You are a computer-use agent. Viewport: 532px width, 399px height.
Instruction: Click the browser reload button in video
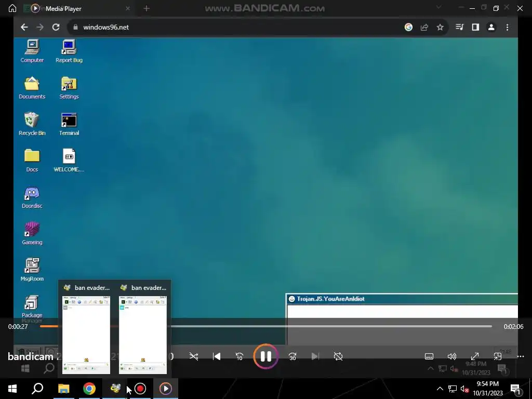tap(56, 27)
